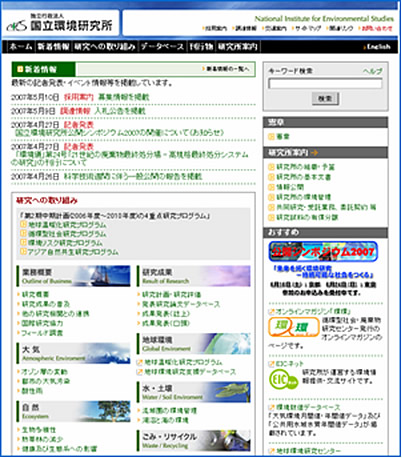Click the external-link icon beside 地球環境研究センター

tap(271, 451)
